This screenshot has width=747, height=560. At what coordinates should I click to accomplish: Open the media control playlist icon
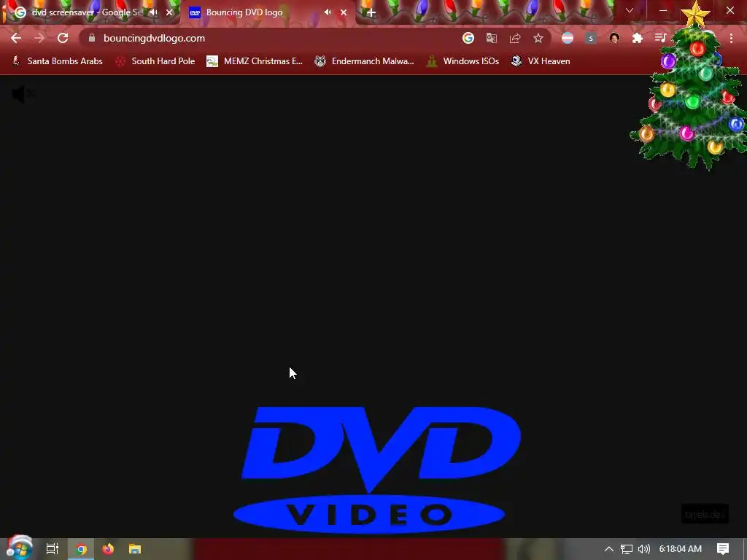point(660,38)
